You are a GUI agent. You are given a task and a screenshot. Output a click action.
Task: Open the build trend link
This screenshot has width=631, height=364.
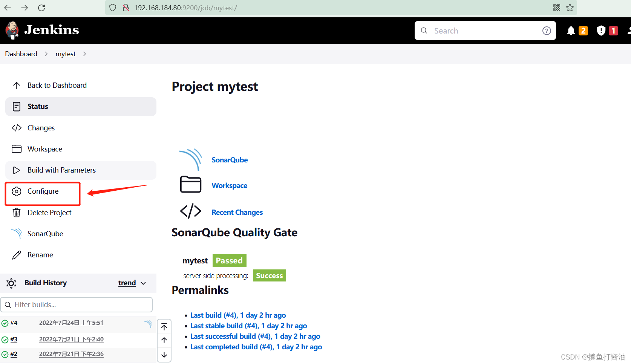[x=127, y=283]
